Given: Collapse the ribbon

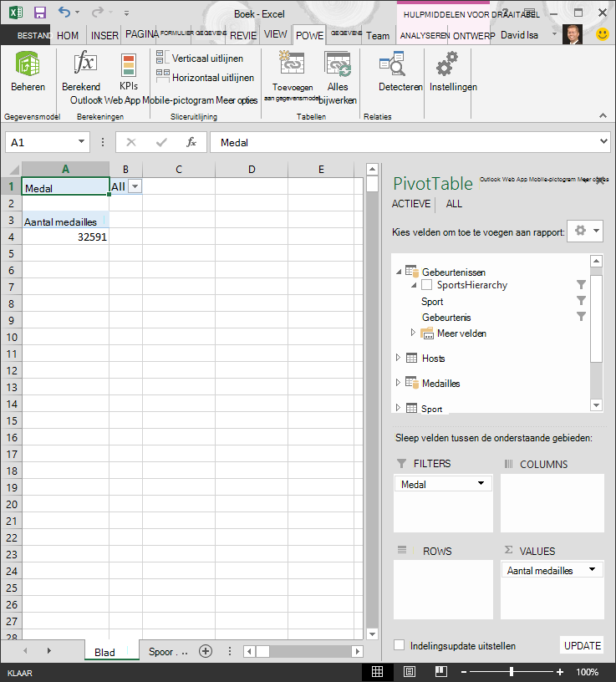Looking at the screenshot, I should tap(603, 115).
